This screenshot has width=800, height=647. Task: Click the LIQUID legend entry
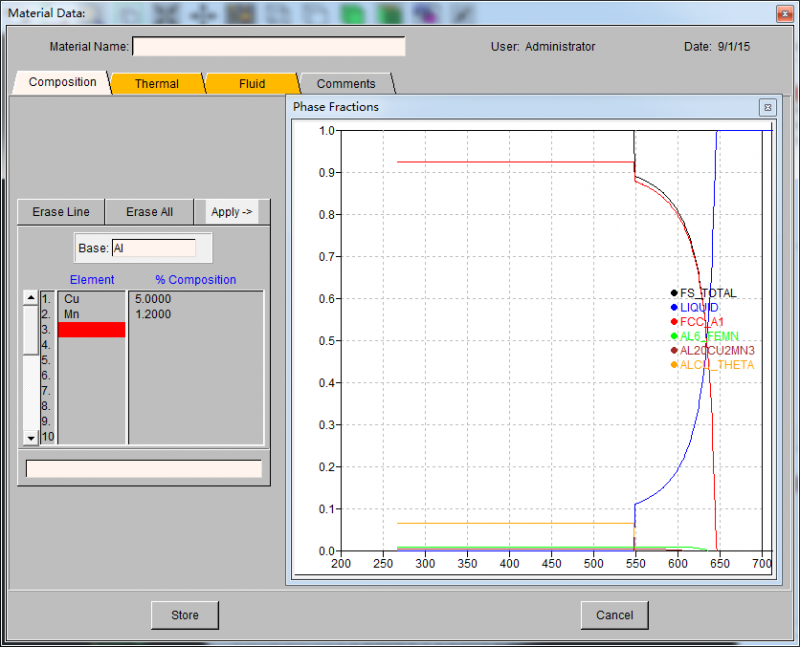click(x=699, y=308)
